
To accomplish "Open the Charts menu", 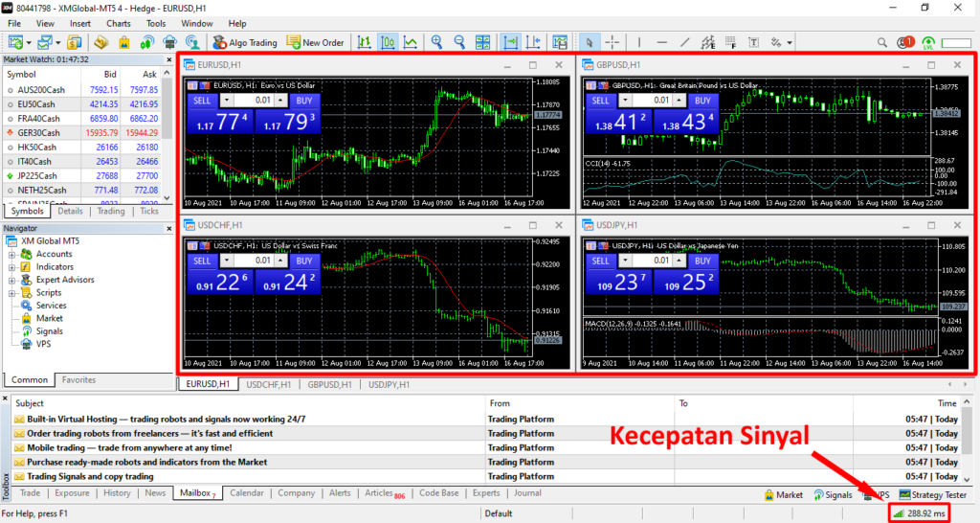I will [x=118, y=24].
